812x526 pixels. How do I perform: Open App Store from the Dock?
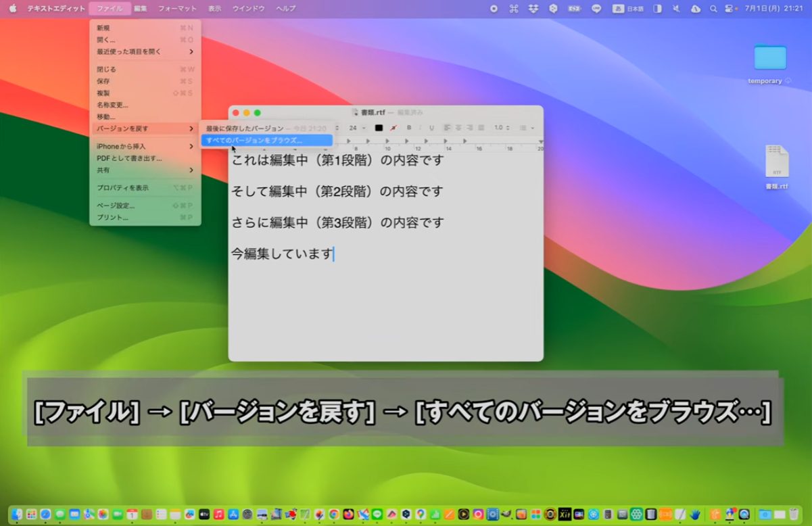coord(233,515)
